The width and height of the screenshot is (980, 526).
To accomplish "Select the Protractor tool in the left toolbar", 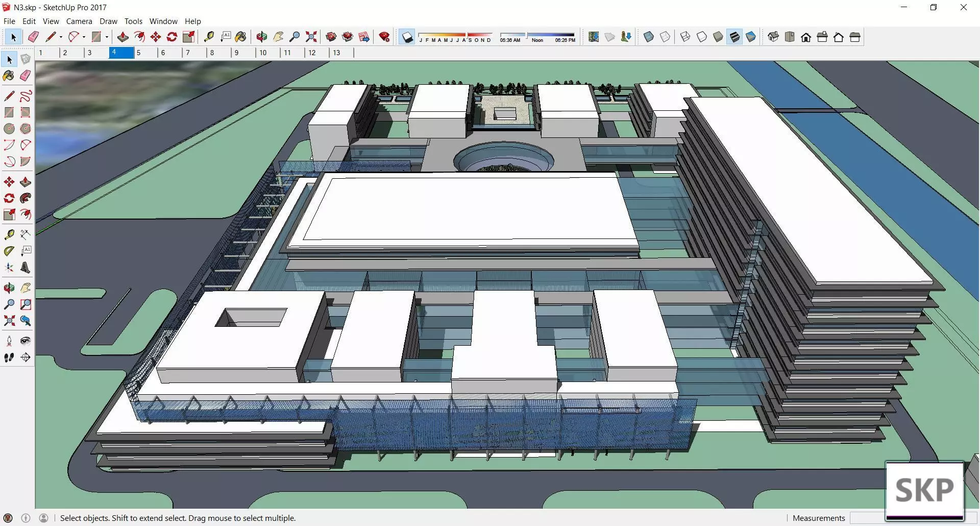I will (9, 251).
